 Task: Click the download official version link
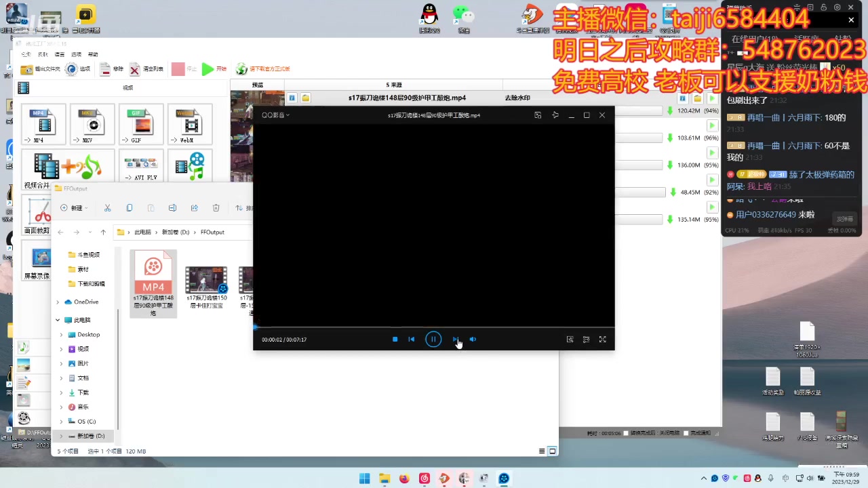pyautogui.click(x=263, y=69)
